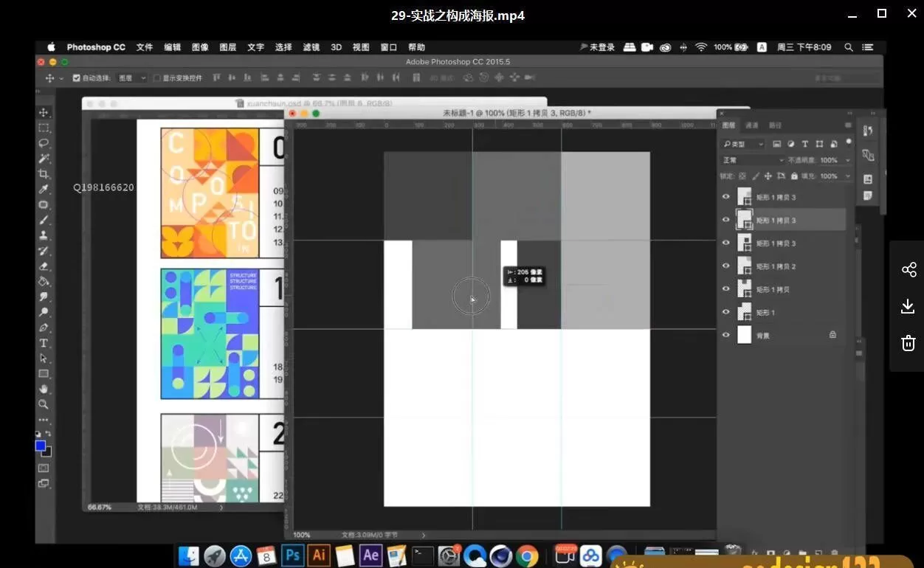Viewport: 924px width, 568px height.
Task: Select the Magic Wand tool
Action: [44, 159]
